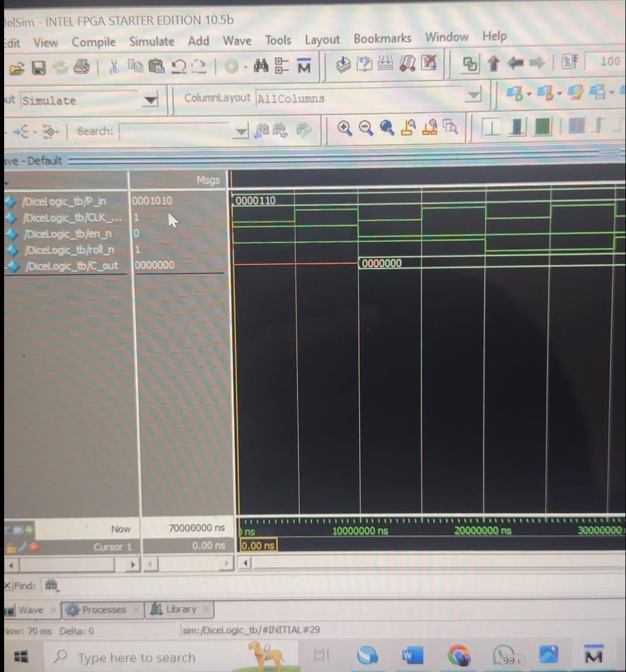Click the Find binoculars icon
Screen dimensions: 626x672
click(262, 66)
